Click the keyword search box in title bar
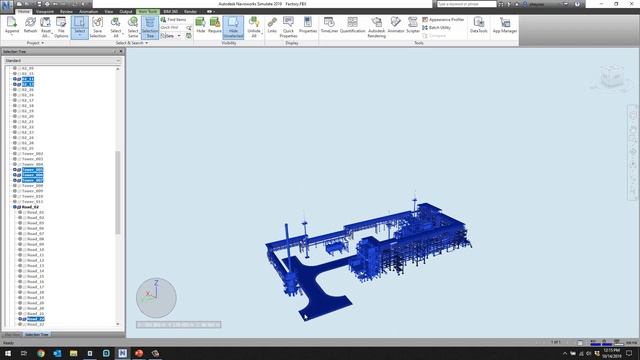Image resolution: width=640 pixels, height=360 pixels. pos(467,4)
